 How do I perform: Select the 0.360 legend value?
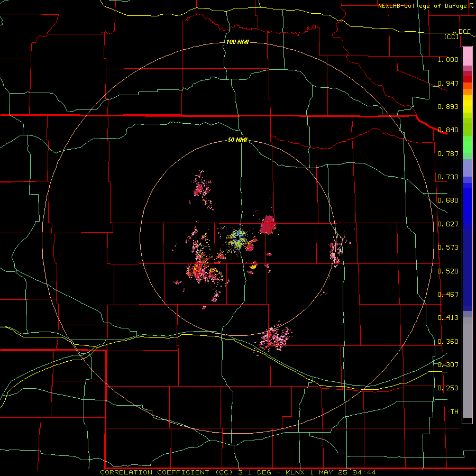(448, 342)
